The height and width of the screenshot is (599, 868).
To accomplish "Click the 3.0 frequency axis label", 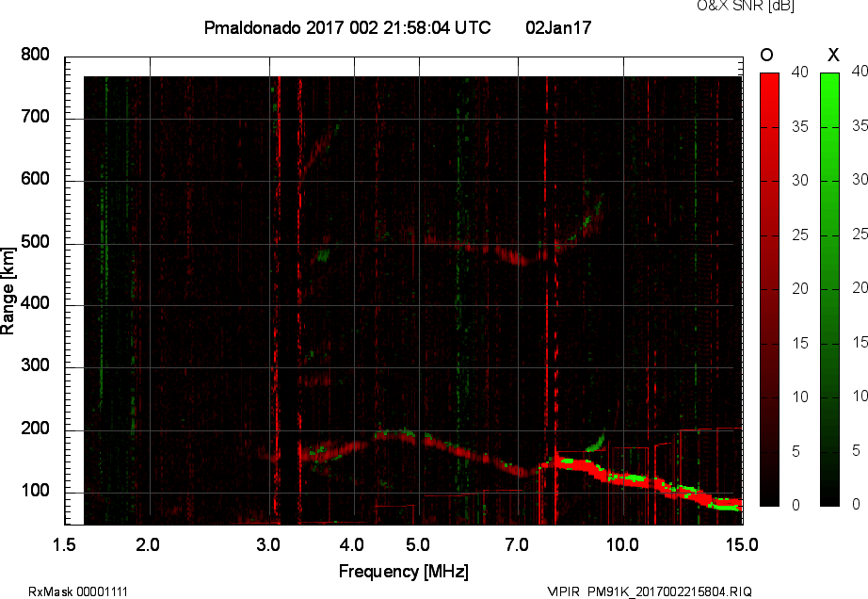I will pyautogui.click(x=268, y=544).
